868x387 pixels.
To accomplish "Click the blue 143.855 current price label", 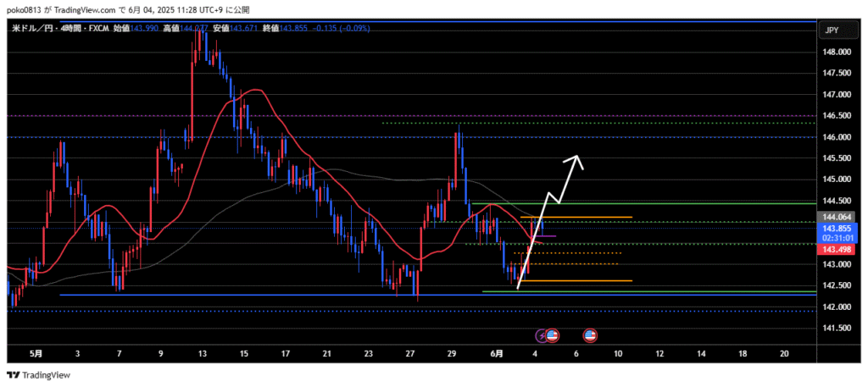I will (x=837, y=228).
